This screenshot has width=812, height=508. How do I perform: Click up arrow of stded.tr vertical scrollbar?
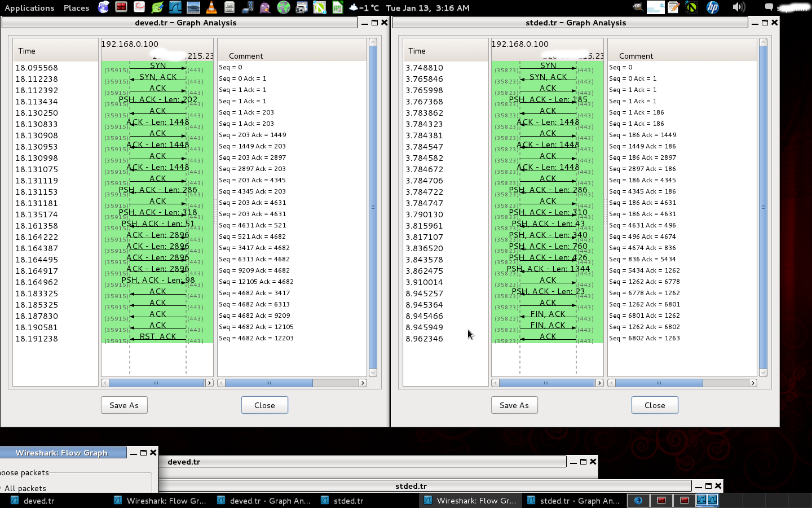[763, 42]
